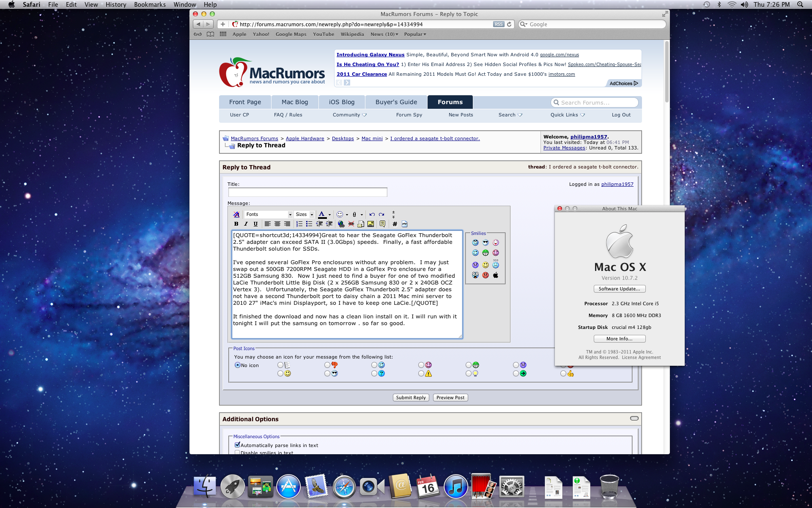Click the Submit Reply button
Viewport: 812px width, 508px height.
(x=411, y=398)
